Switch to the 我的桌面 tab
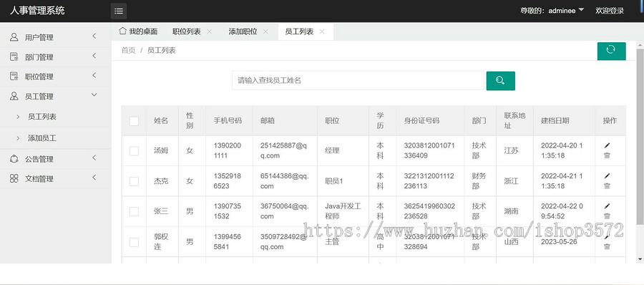This screenshot has height=285, width=644. pos(138,32)
